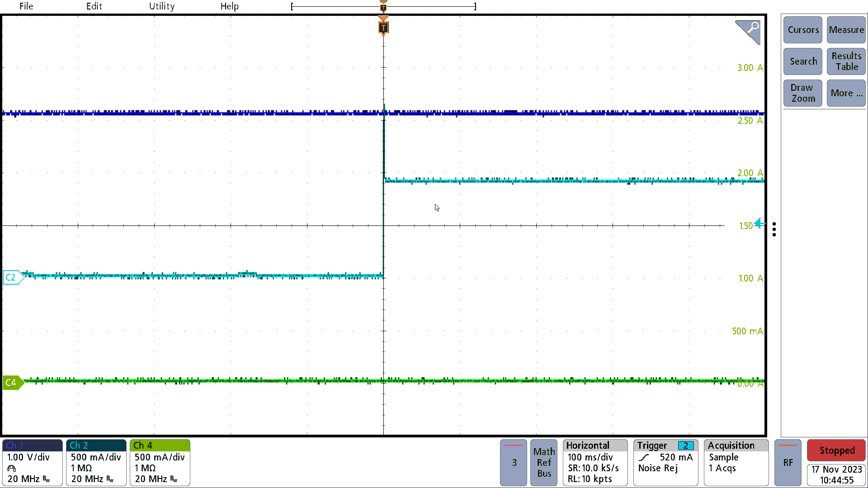Click the Ch 2 1 MΩ termination text
The height and width of the screenshot is (488, 868).
click(81, 468)
